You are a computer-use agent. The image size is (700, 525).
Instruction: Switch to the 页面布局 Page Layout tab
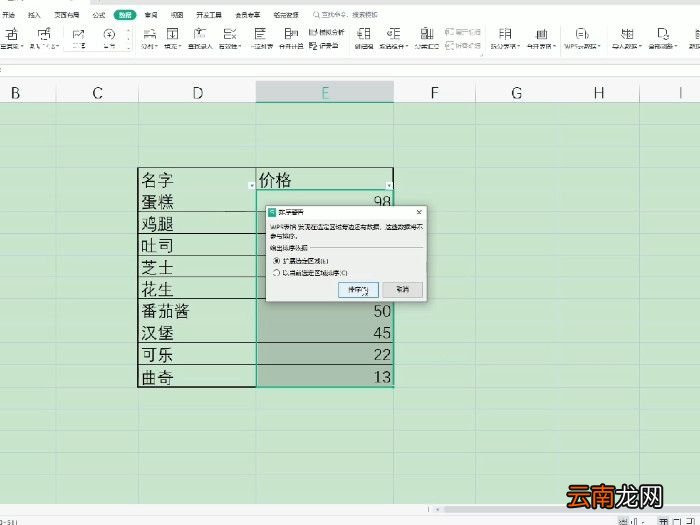(67, 15)
